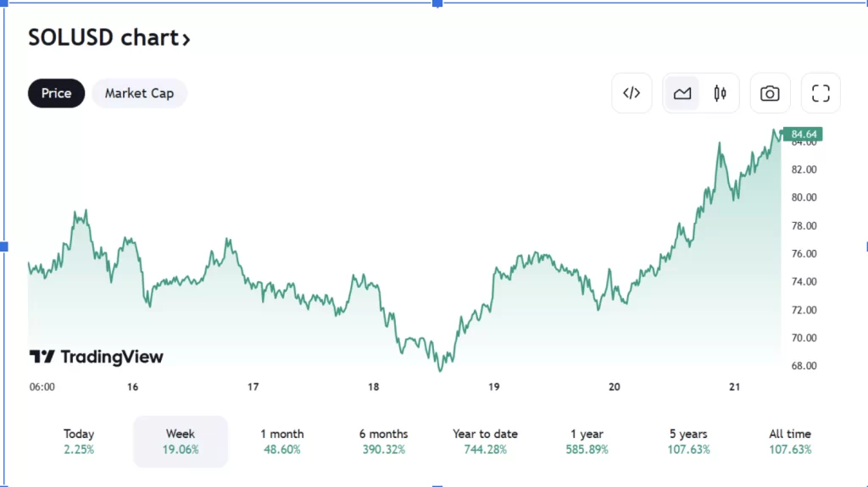This screenshot has height=487, width=868.
Task: Display the All time range
Action: (x=790, y=441)
